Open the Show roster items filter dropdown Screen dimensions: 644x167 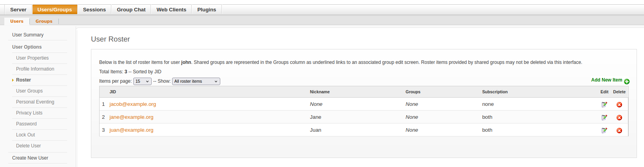(196, 82)
